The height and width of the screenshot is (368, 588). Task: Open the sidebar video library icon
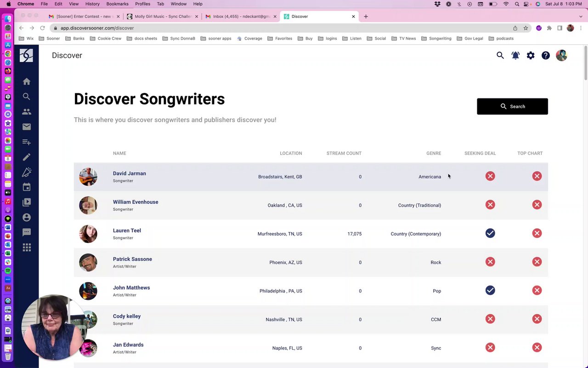click(x=27, y=202)
